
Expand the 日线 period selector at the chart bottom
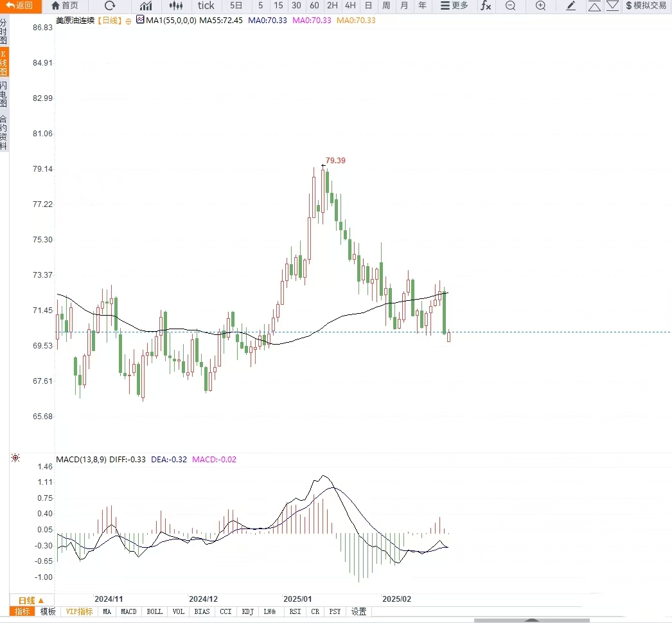coord(31,600)
